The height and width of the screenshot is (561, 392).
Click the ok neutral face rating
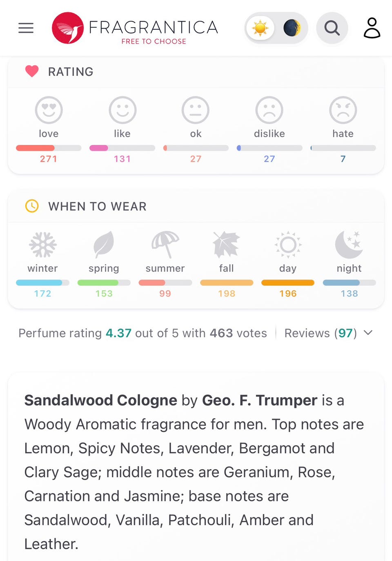pyautogui.click(x=196, y=110)
